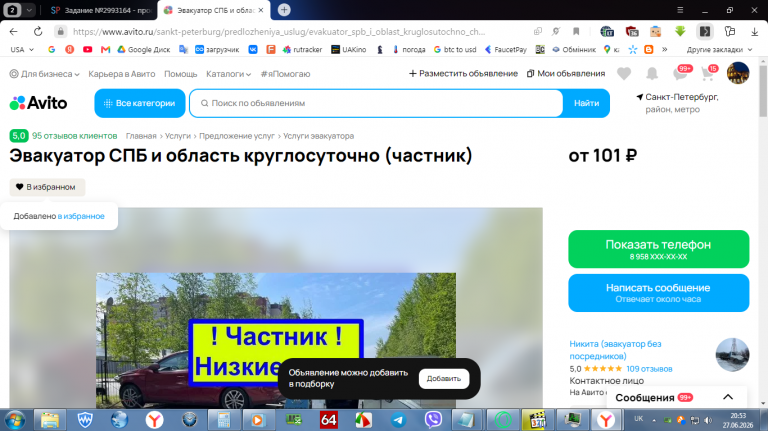
Task: Open the Помощь menu item
Action: tap(180, 74)
